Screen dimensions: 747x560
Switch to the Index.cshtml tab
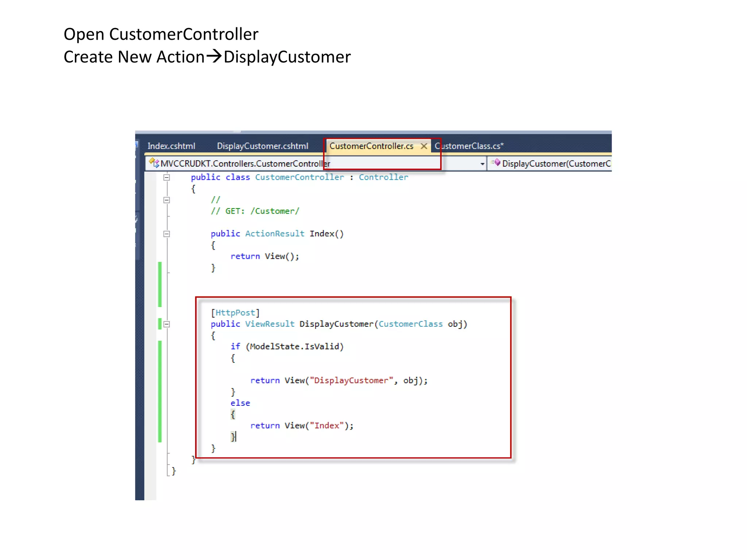[x=171, y=146]
